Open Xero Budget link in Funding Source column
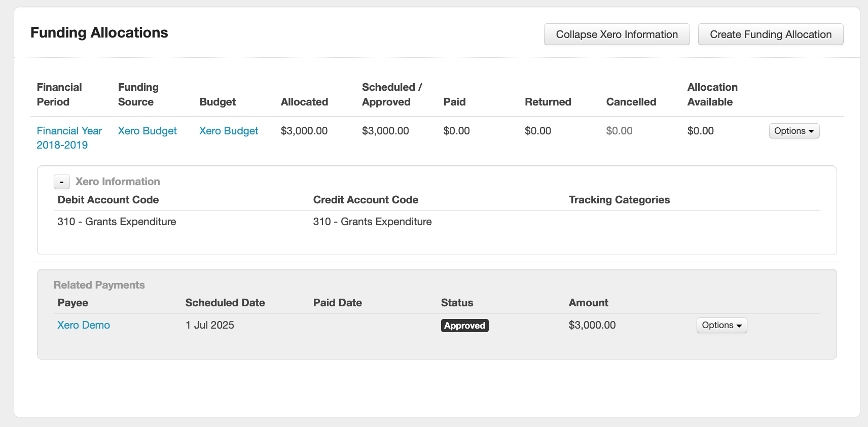This screenshot has height=427, width=868. 147,131
